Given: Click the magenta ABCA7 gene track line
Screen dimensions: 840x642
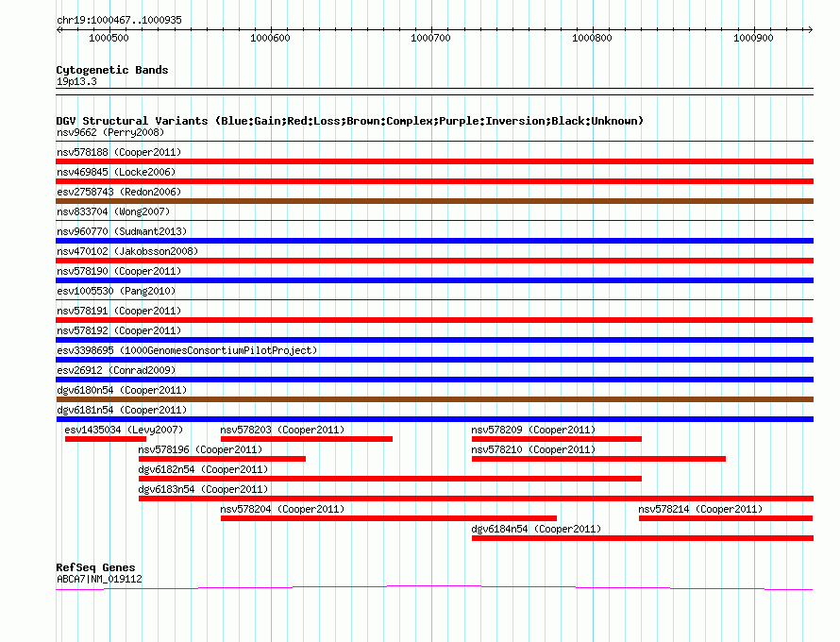Looking at the screenshot, I should coord(434,588).
